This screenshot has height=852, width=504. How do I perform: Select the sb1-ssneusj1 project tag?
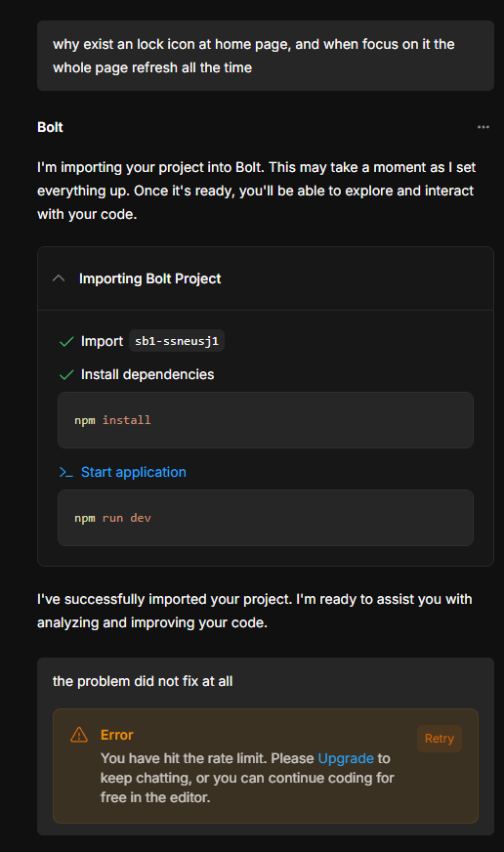[177, 341]
